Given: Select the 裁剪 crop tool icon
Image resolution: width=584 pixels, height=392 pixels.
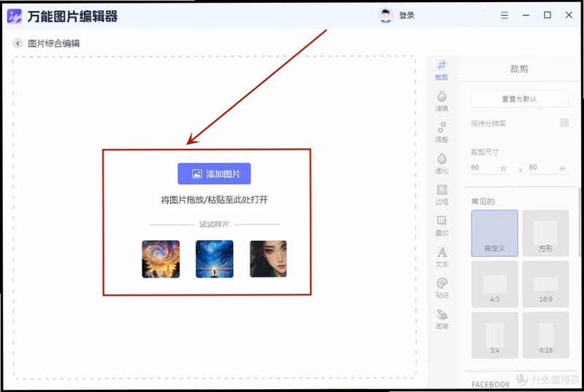Looking at the screenshot, I should point(442,70).
